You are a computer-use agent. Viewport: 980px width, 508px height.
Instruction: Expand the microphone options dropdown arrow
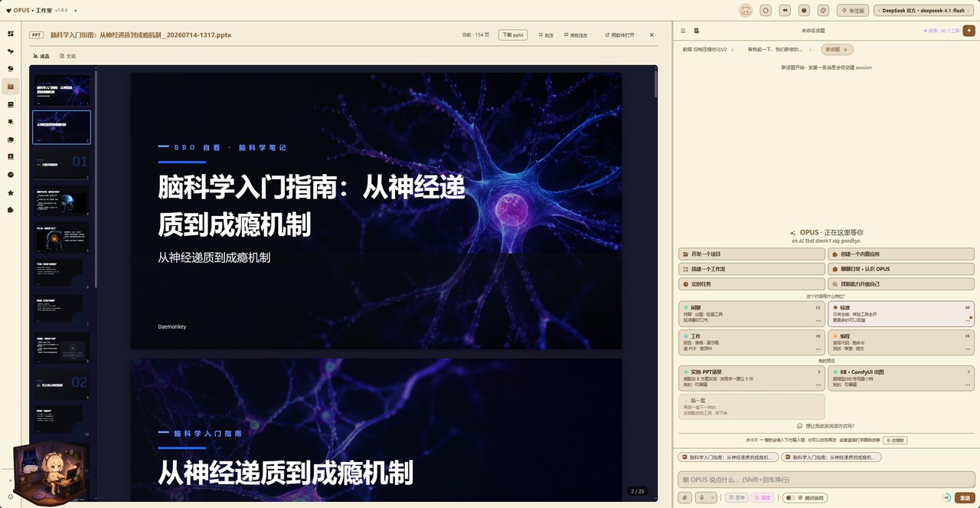point(713,497)
